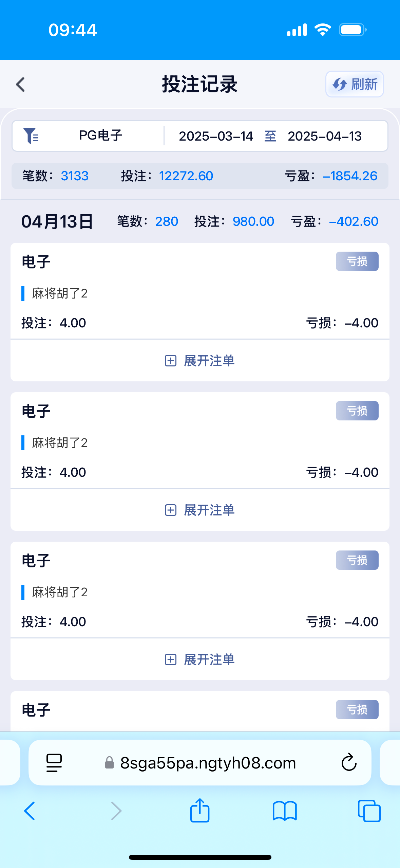The height and width of the screenshot is (868, 400).
Task: Open Safari page settings icon in address bar
Action: point(54,763)
